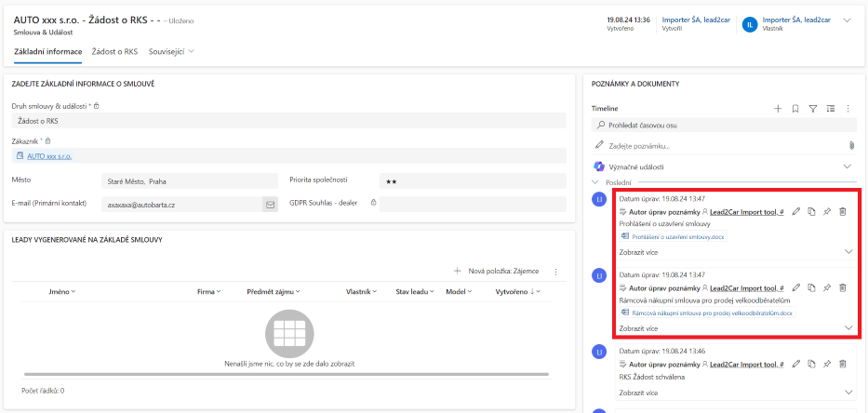Open the leads grid more options menu

click(x=555, y=272)
